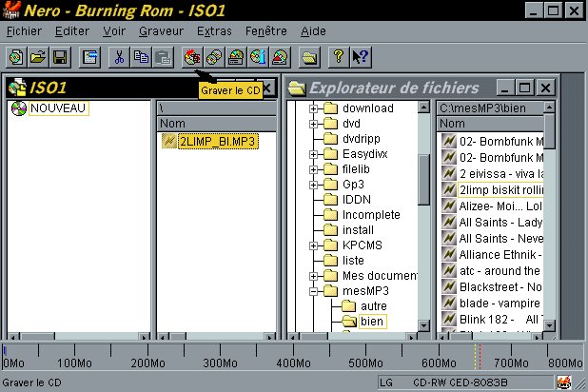Expand the download folder
This screenshot has height=392, width=588.
point(313,108)
